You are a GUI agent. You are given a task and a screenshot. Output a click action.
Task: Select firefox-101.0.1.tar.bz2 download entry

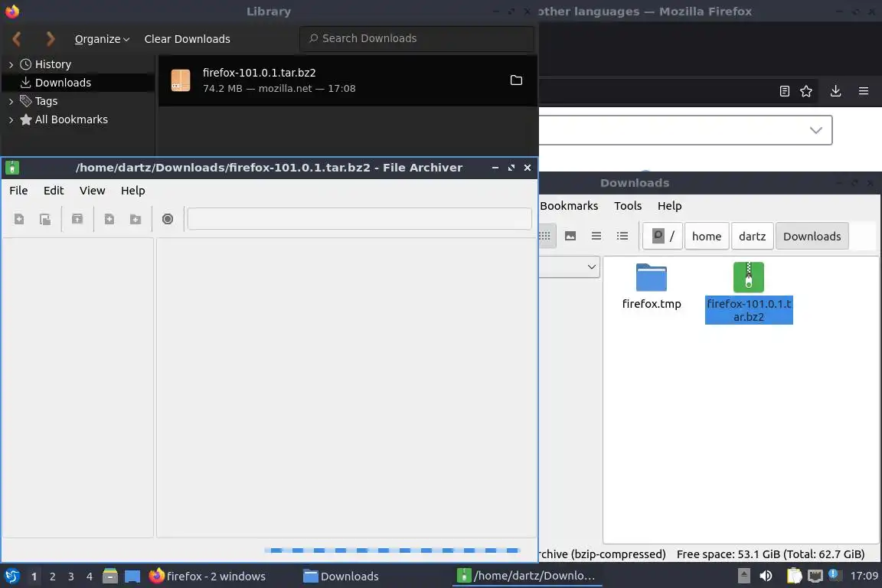pos(348,80)
